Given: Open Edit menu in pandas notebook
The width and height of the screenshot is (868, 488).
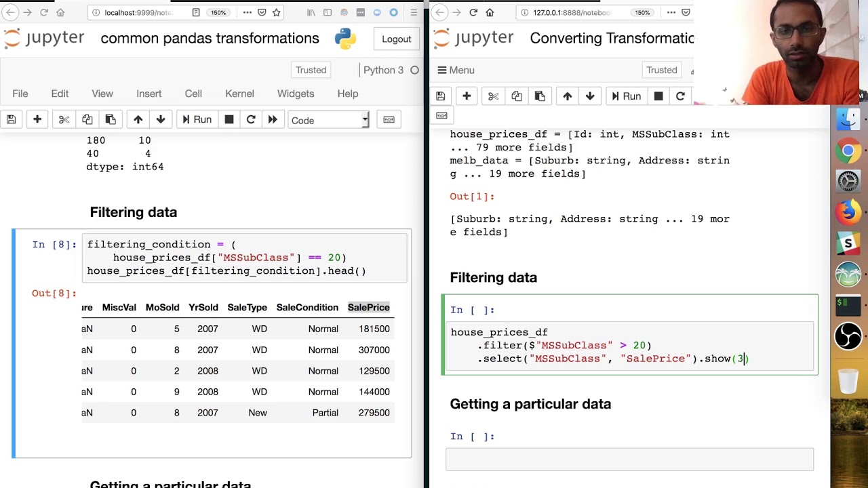Looking at the screenshot, I should tap(60, 94).
